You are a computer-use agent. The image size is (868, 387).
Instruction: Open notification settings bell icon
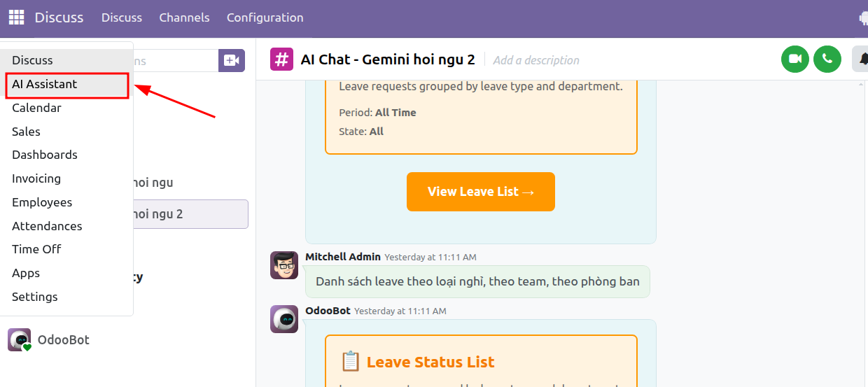point(861,59)
